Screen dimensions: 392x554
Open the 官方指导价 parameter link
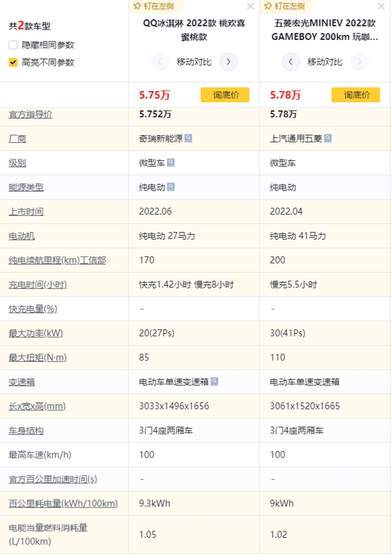(30, 114)
